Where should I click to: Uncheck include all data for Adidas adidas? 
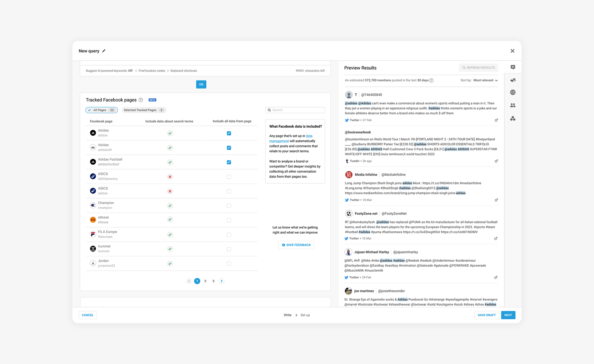(x=229, y=133)
